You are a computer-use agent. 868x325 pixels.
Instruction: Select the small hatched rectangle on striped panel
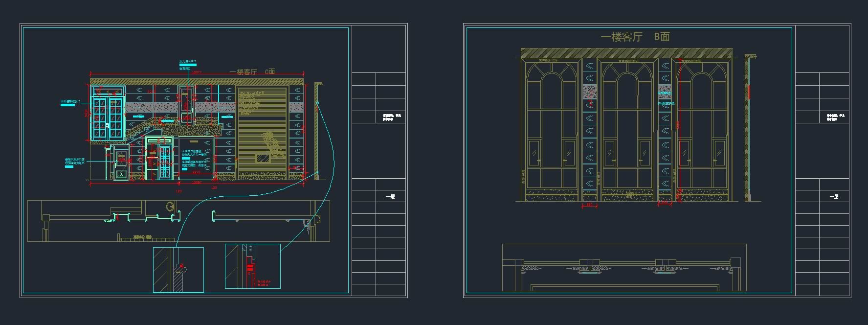coord(262,158)
